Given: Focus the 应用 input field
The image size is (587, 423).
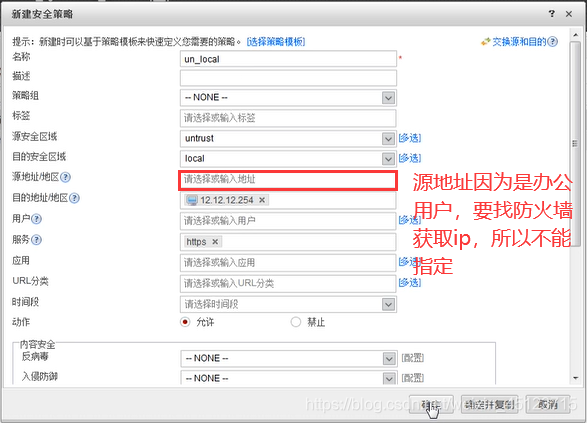Looking at the screenshot, I should pos(288,263).
